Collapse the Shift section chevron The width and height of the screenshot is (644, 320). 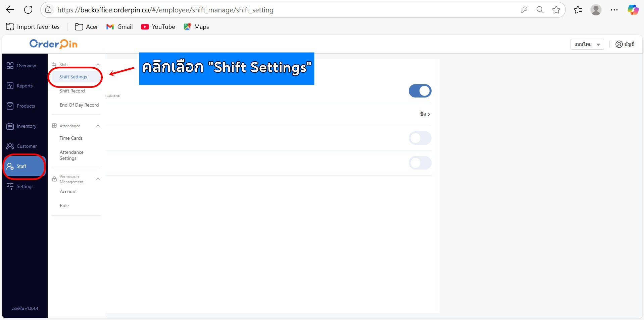tap(98, 64)
